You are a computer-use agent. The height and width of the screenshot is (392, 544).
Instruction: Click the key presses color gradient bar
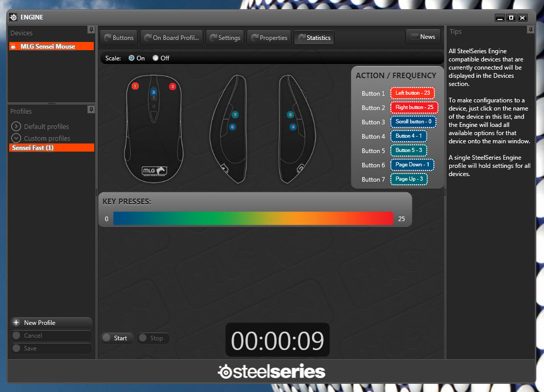tap(253, 219)
